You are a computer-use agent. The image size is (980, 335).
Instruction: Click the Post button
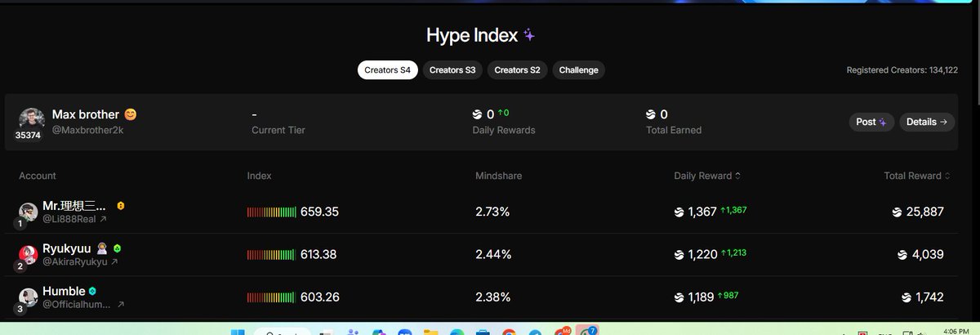tap(871, 122)
